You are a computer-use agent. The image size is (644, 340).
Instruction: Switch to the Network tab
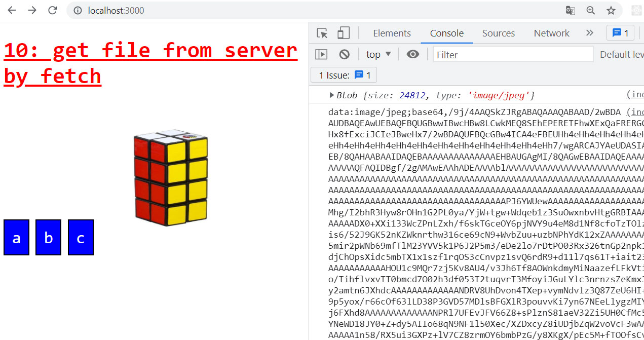point(551,33)
